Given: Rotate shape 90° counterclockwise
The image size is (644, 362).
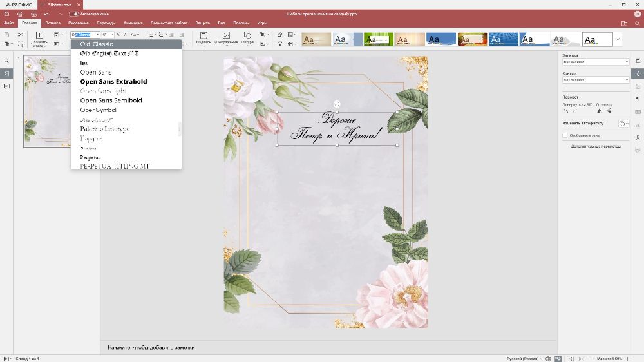Looking at the screenshot, I should (566, 111).
